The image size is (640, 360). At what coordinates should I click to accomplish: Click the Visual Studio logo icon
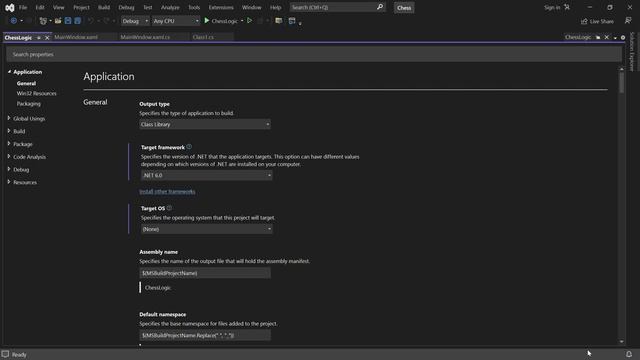(9, 7)
